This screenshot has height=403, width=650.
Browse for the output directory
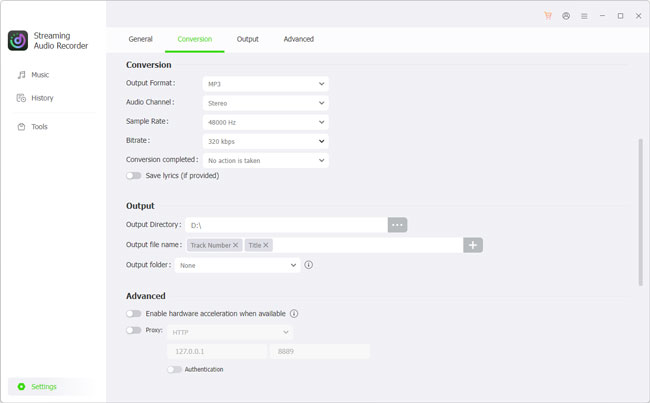397,225
